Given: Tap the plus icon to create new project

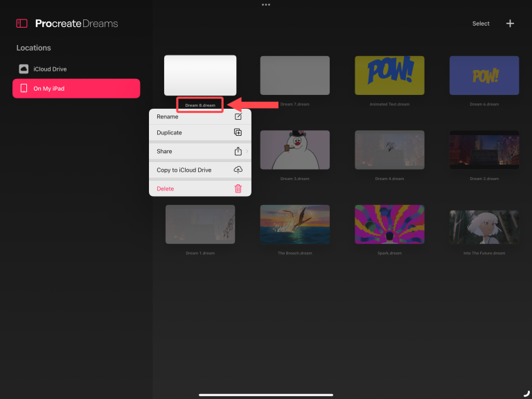Looking at the screenshot, I should 510,24.
